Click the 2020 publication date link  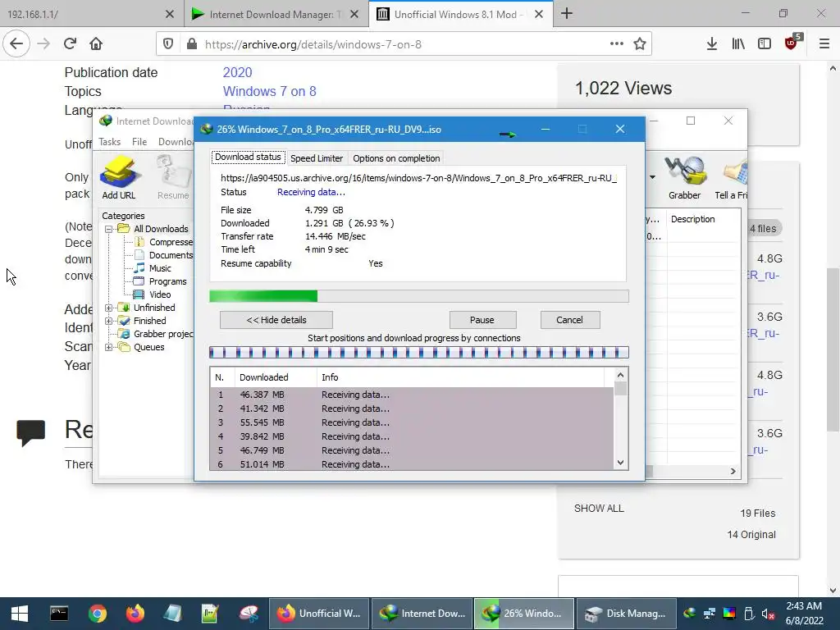[x=237, y=72]
